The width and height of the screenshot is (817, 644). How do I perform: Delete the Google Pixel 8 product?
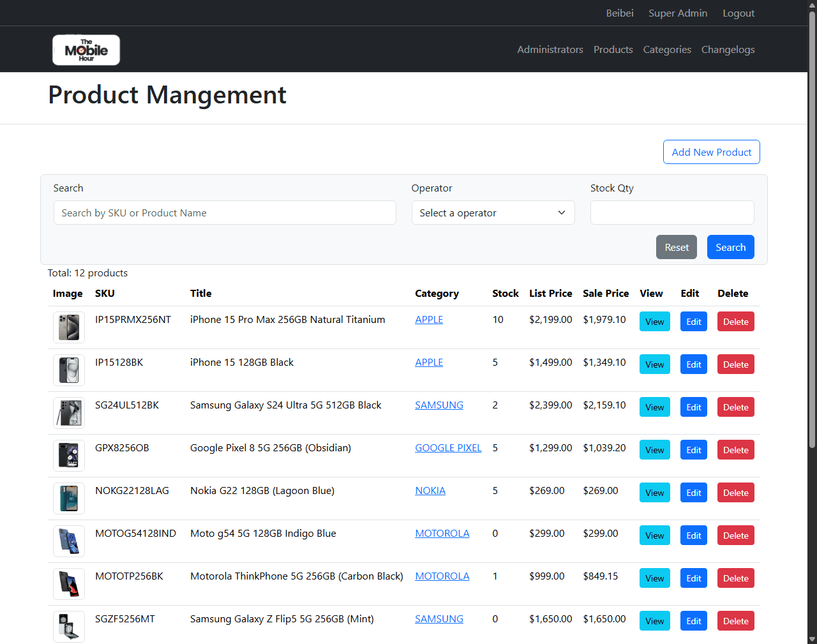pyautogui.click(x=735, y=450)
